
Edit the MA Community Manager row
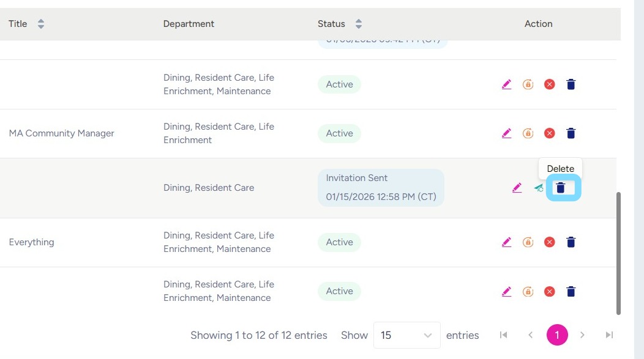[x=506, y=133]
